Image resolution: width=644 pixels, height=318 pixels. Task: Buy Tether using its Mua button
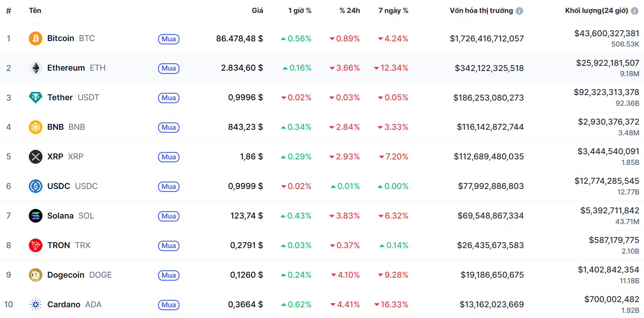[169, 98]
